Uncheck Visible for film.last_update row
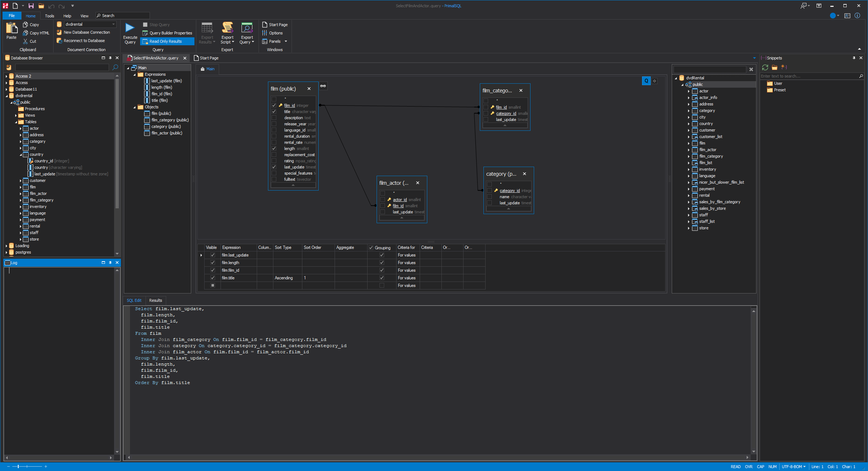 213,255
